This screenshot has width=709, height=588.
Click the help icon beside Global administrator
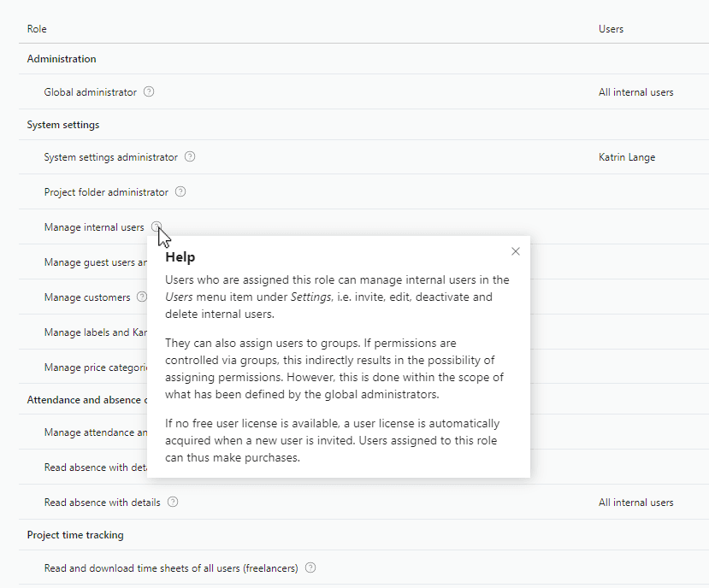149,91
